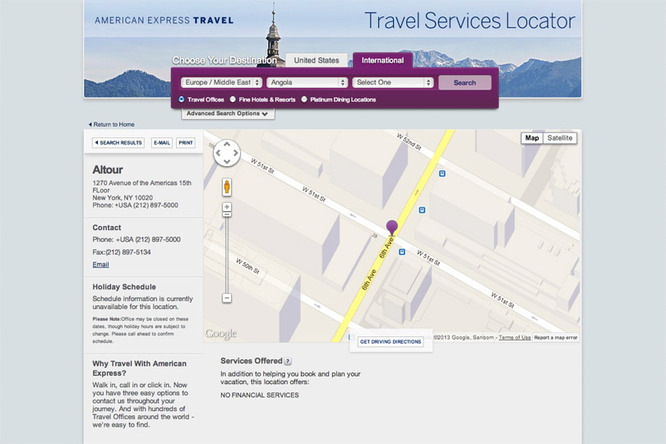The height and width of the screenshot is (444, 666).
Task: Select Platinum Dining Locations radio option
Action: click(x=304, y=99)
